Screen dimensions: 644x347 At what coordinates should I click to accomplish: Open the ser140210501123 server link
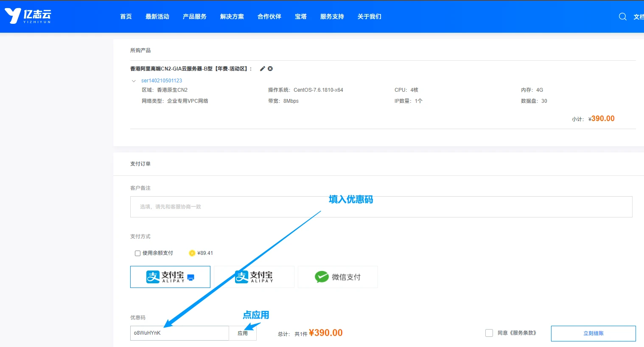coord(162,81)
